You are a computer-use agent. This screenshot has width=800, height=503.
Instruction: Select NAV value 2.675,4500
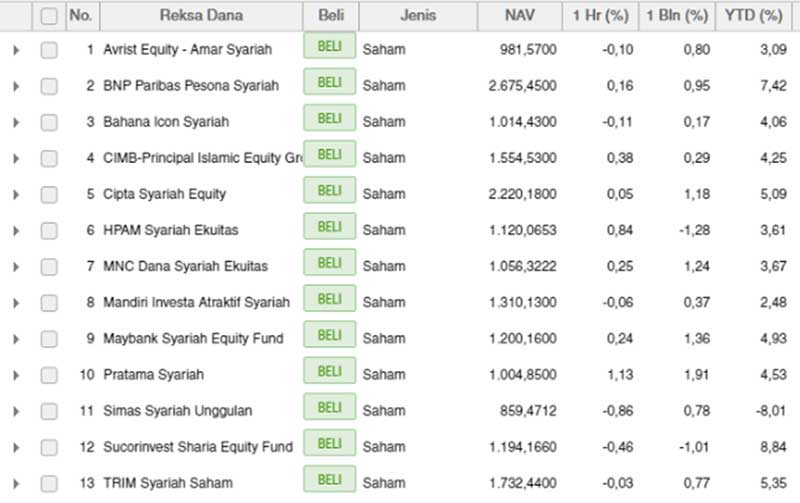[x=522, y=86]
